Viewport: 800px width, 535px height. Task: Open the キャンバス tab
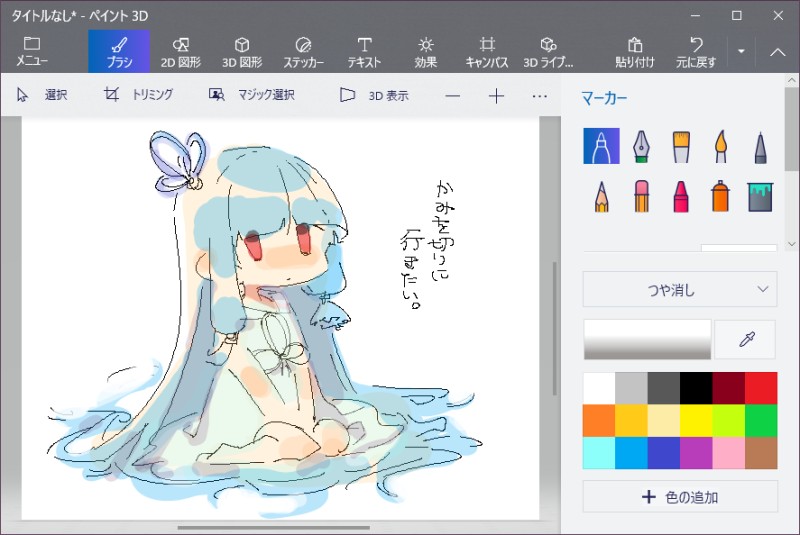click(487, 51)
